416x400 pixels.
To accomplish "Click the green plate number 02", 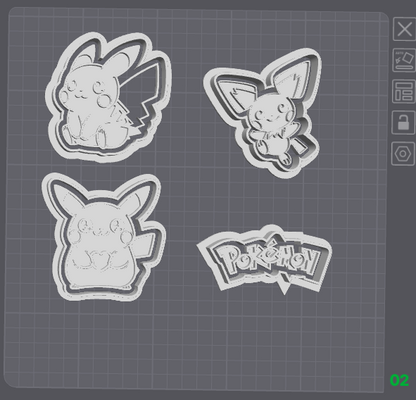I will tap(399, 380).
